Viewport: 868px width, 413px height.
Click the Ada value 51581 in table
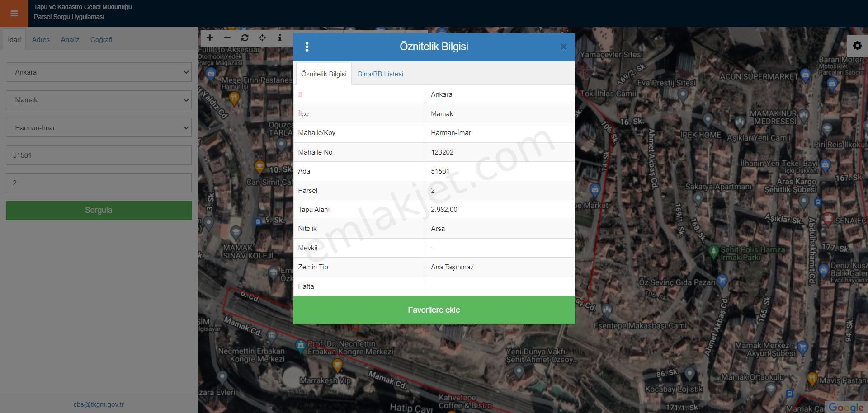click(440, 171)
